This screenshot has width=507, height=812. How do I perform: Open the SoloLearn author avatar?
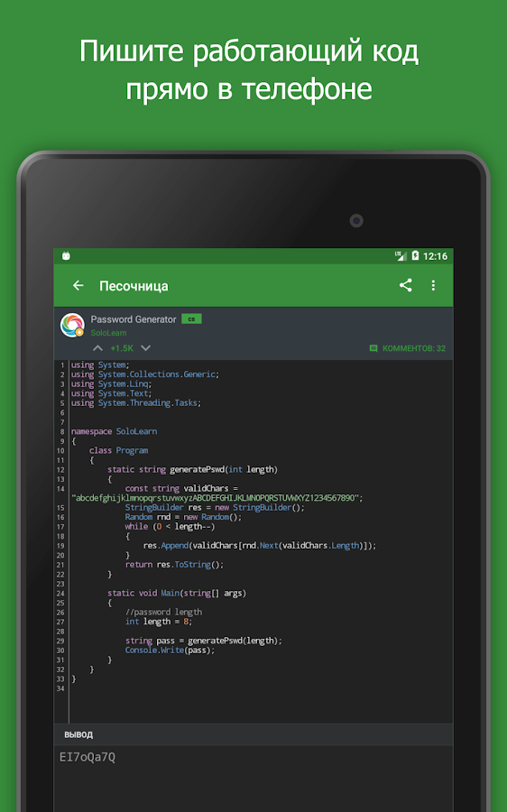pyautogui.click(x=72, y=325)
